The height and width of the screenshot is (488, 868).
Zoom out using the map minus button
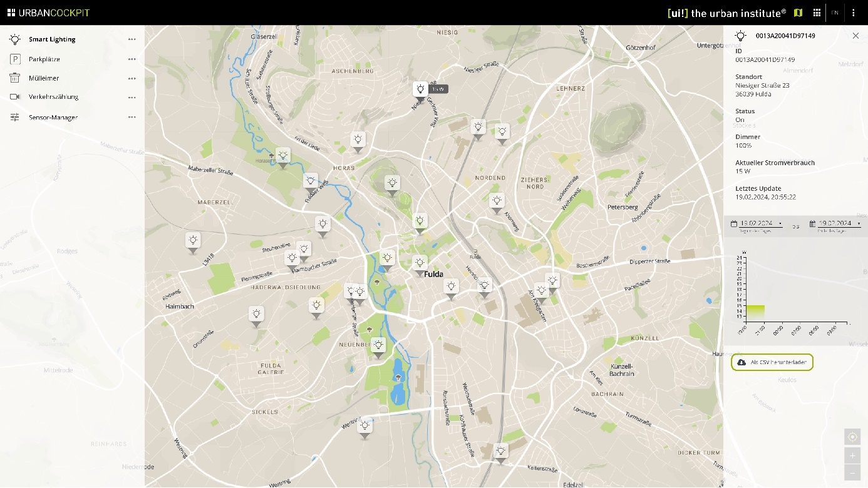(x=852, y=472)
